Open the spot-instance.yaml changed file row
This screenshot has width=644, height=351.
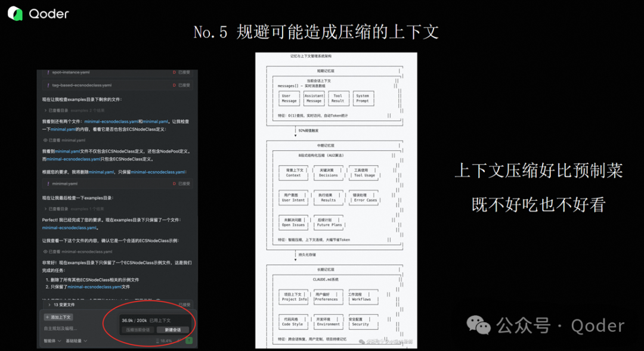(117, 73)
